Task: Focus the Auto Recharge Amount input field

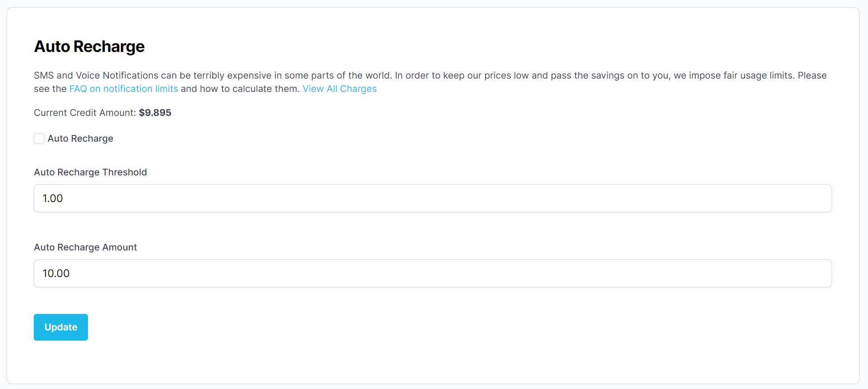Action: 433,274
